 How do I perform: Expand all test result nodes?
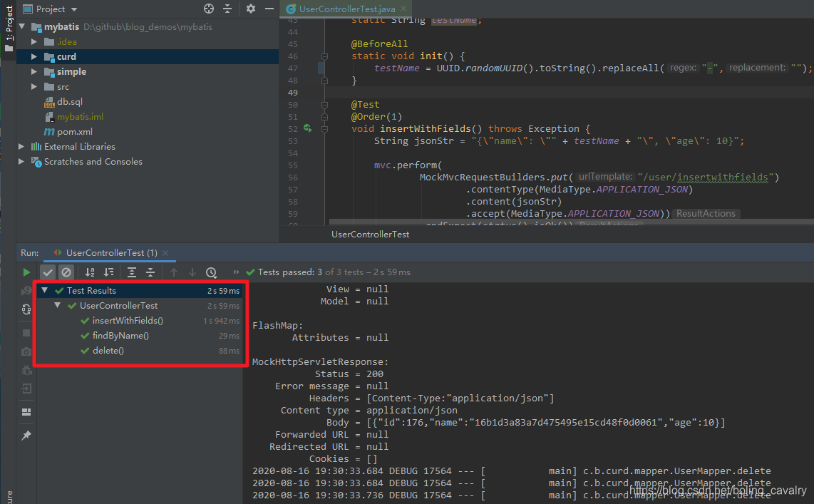click(x=132, y=272)
